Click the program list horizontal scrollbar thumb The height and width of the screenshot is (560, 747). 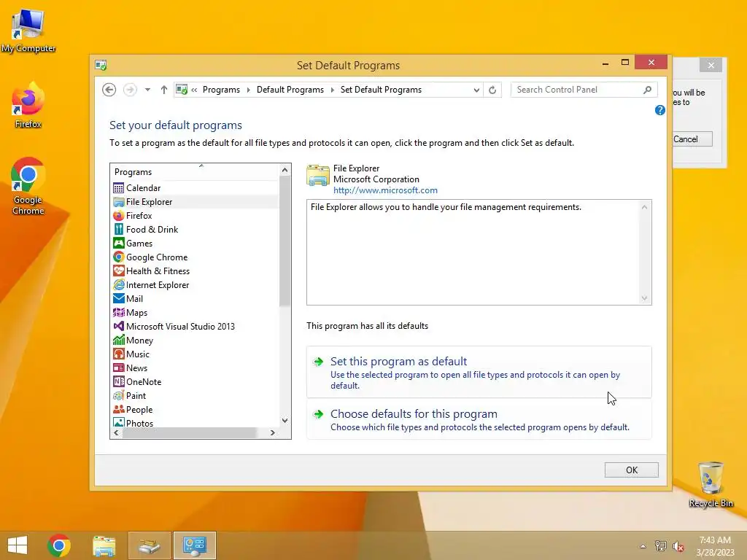pos(190,433)
